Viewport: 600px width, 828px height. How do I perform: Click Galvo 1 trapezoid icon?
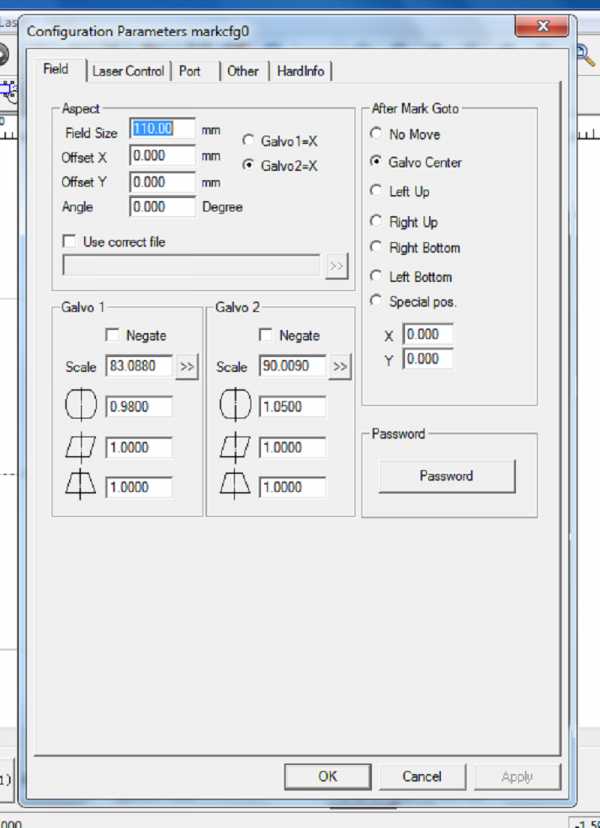pyautogui.click(x=81, y=484)
